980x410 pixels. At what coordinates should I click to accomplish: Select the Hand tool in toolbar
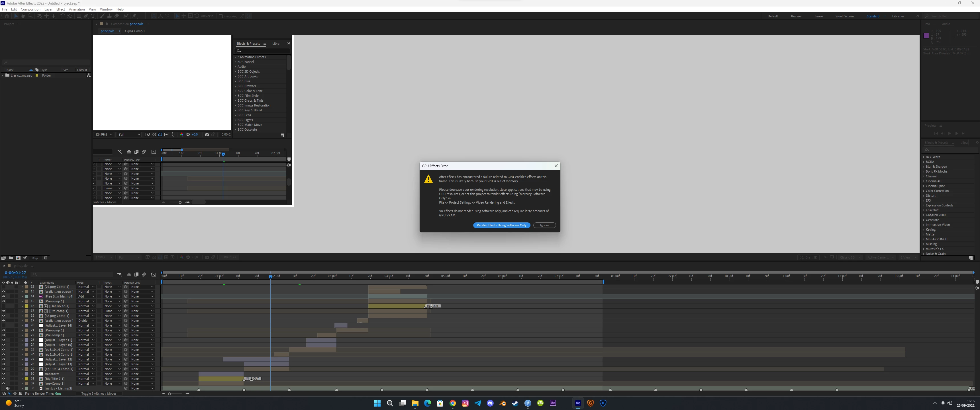click(23, 16)
